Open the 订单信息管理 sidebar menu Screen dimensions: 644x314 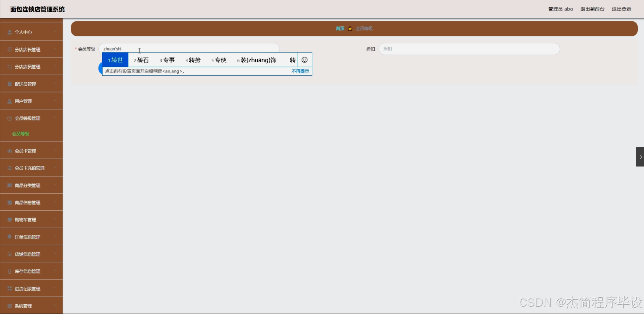coord(31,237)
